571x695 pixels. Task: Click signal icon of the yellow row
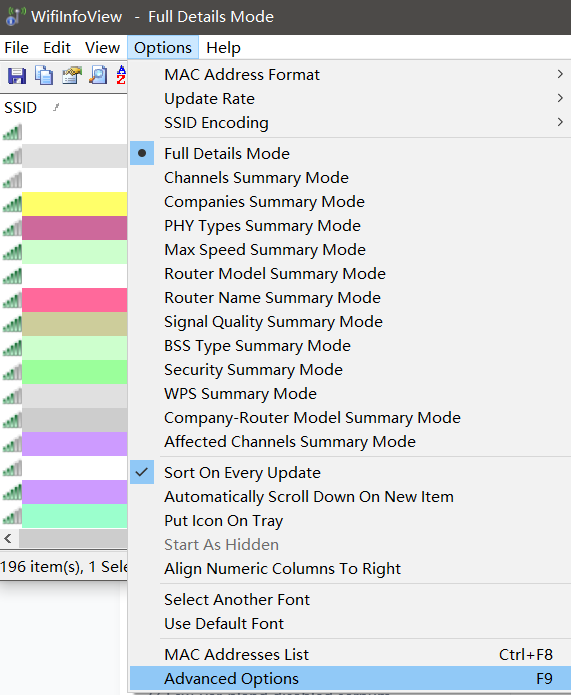click(12, 204)
